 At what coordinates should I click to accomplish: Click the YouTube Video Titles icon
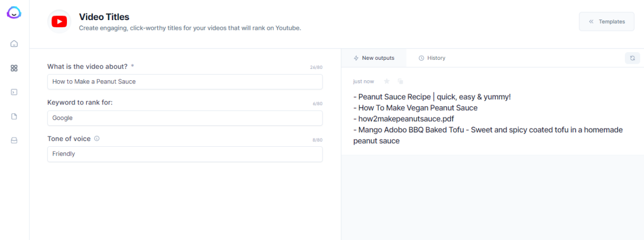(59, 22)
